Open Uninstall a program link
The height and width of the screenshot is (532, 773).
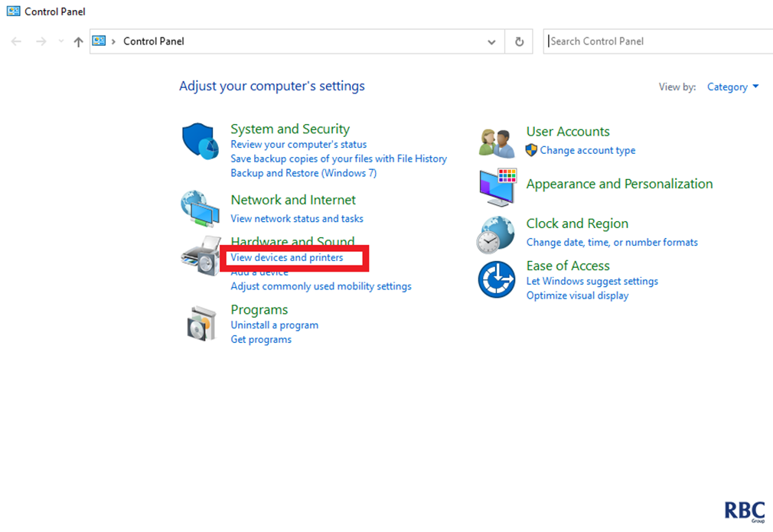coord(274,325)
